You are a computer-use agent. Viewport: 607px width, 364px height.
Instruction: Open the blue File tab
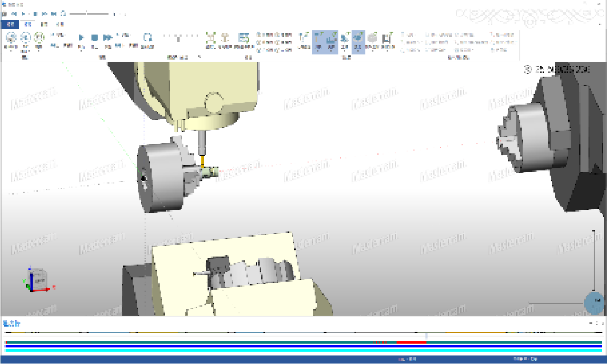(11, 24)
